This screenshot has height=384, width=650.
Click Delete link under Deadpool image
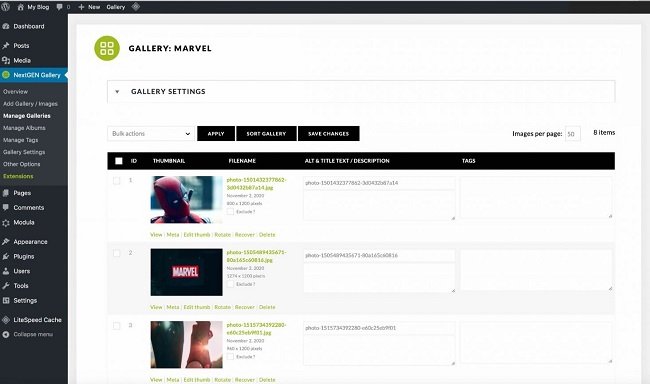click(267, 235)
